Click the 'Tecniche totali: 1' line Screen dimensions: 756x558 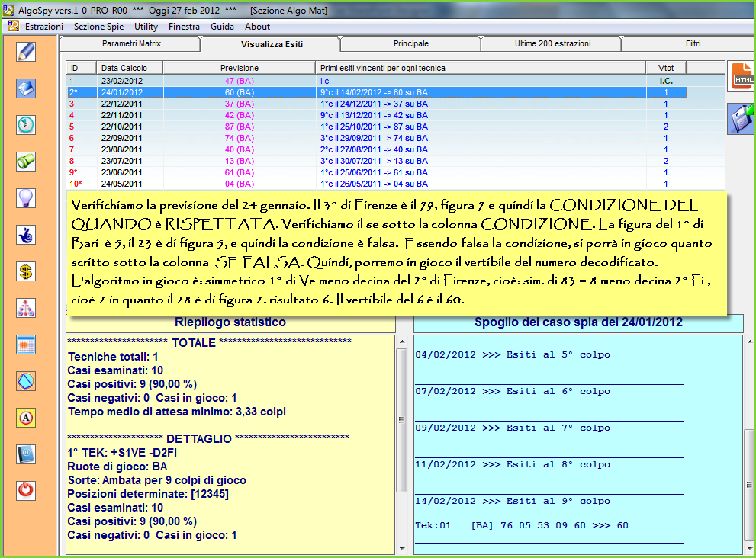[x=113, y=357]
